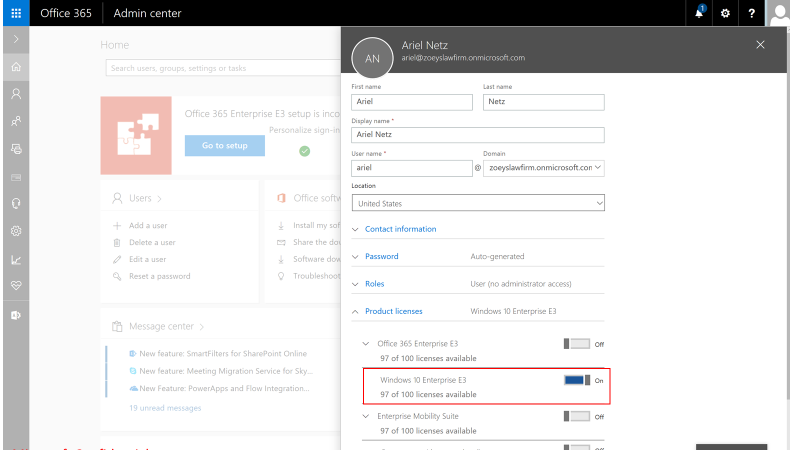Expand the left navigation sidebar chevron
800x450 pixels.
pos(15,38)
